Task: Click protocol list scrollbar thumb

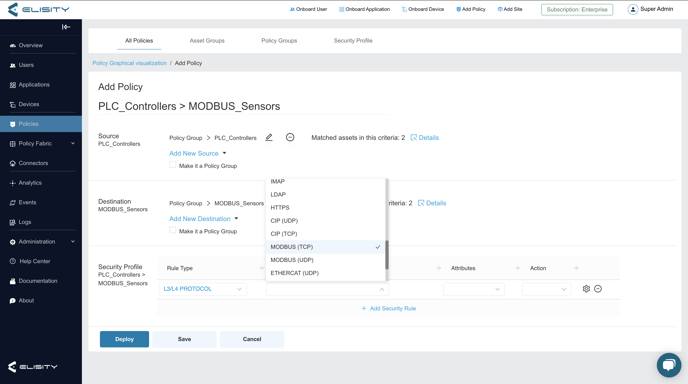Action: pos(387,255)
